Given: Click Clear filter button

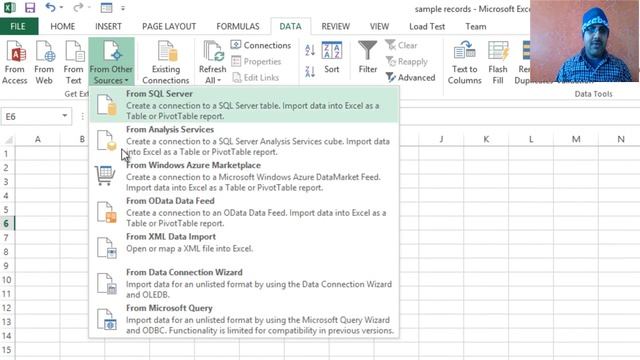Looking at the screenshot, I should [402, 45].
